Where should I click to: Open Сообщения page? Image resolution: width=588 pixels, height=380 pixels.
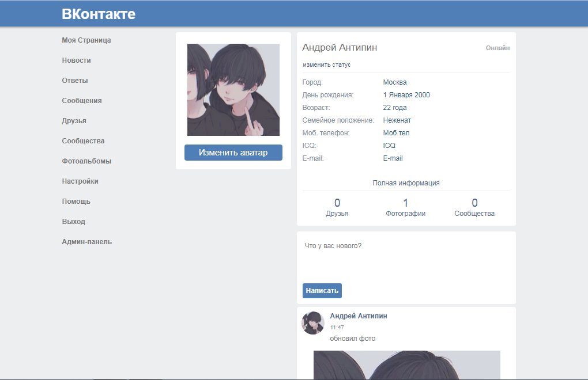coord(82,101)
